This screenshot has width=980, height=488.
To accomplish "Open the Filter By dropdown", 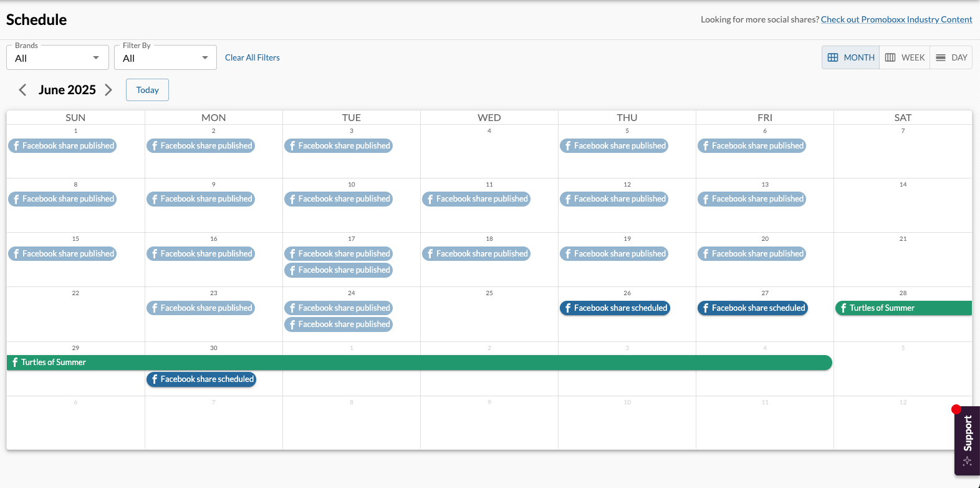I will (x=165, y=57).
